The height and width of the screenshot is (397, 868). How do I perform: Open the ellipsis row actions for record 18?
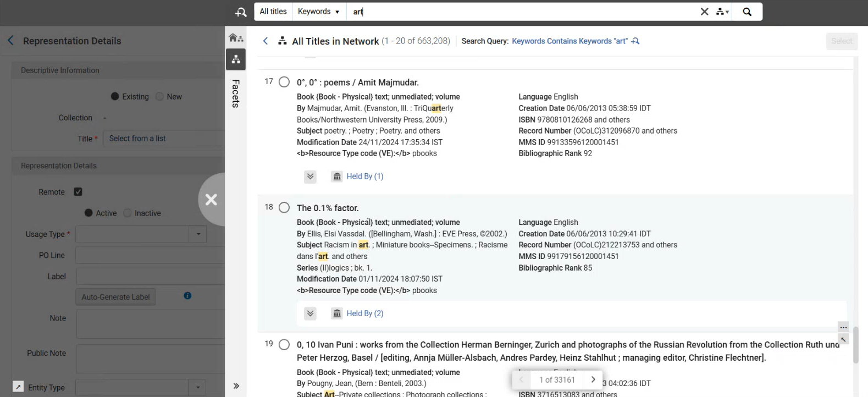843,327
